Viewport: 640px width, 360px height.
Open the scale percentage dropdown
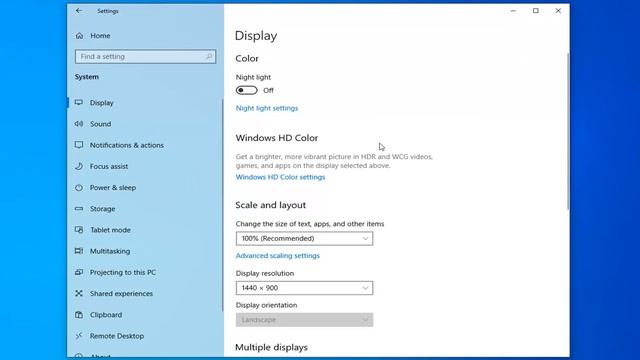(x=304, y=238)
